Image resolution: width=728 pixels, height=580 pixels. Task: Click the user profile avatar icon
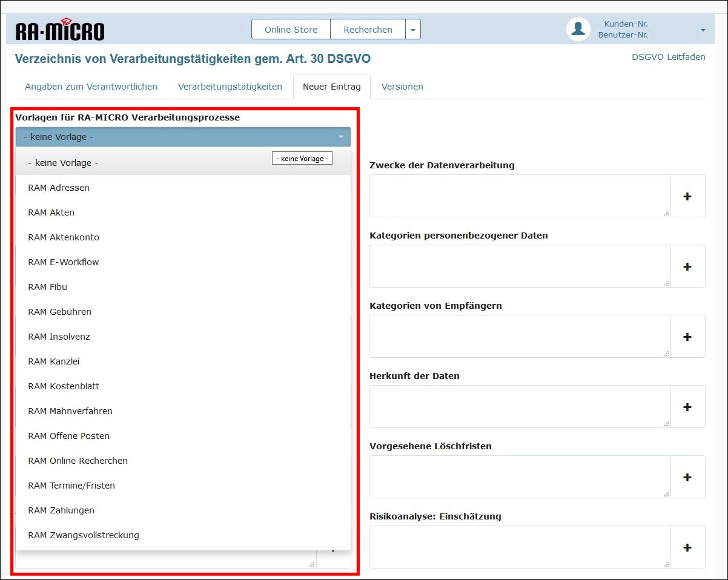point(578,29)
